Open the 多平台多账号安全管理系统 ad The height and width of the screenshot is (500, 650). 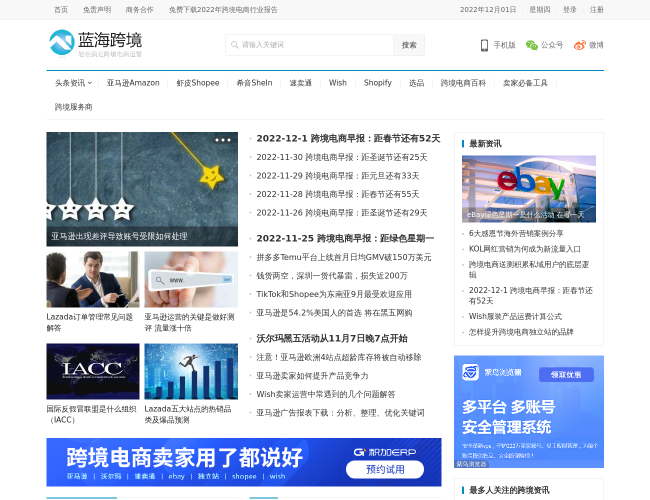[x=529, y=412]
